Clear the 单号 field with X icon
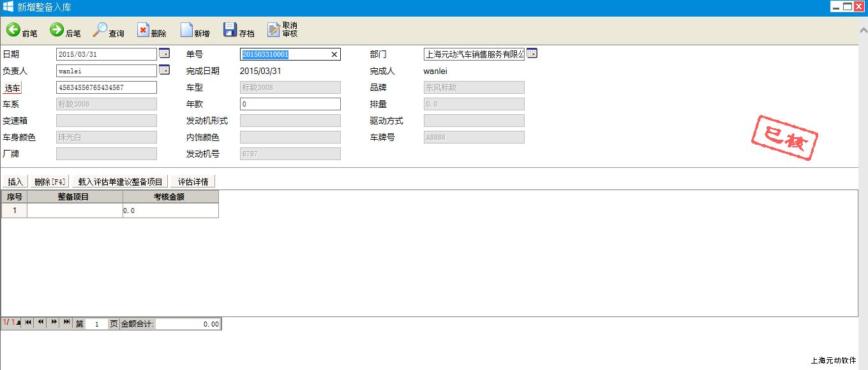The width and height of the screenshot is (868, 370). click(x=334, y=55)
